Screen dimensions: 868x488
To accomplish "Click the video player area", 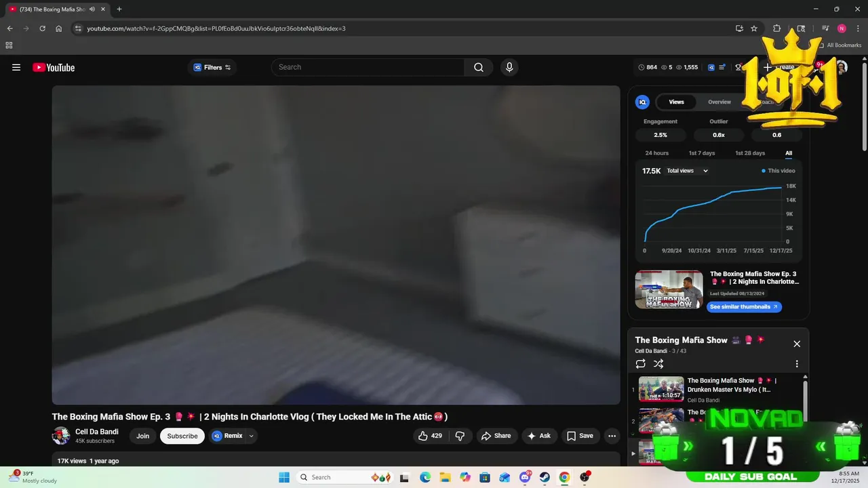I will 336,245.
